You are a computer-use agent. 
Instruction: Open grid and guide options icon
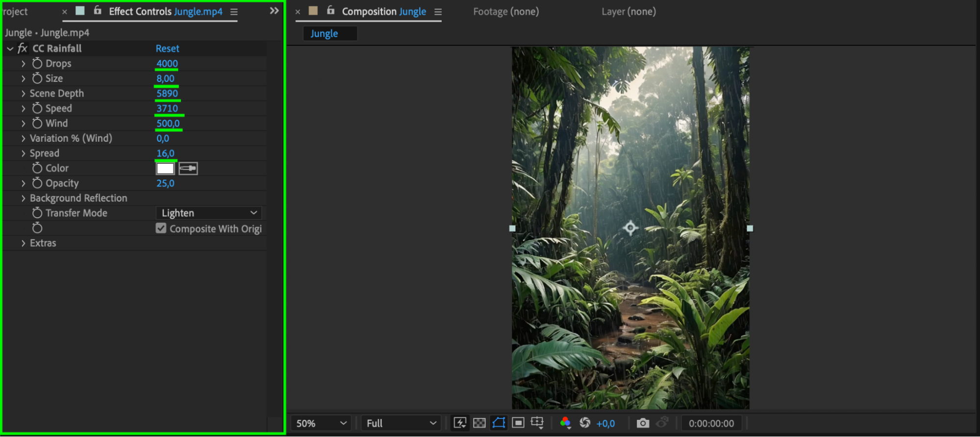click(x=537, y=423)
